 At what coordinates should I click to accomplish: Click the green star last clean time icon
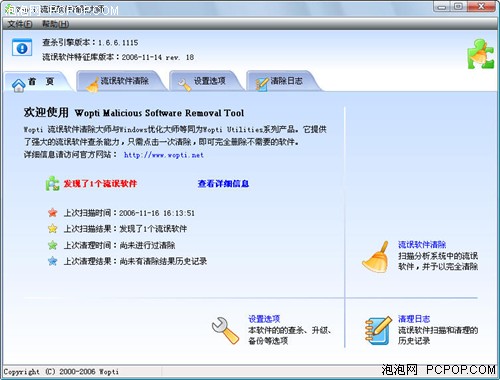53,245
